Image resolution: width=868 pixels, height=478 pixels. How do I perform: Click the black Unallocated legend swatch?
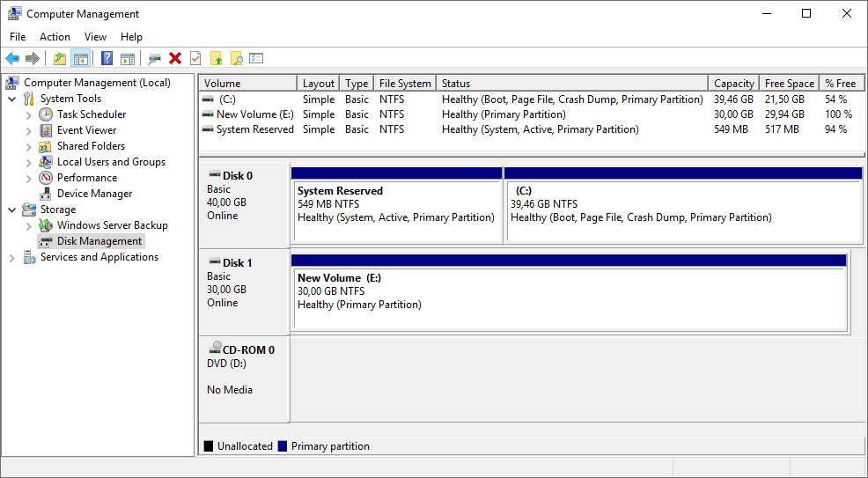click(x=209, y=446)
